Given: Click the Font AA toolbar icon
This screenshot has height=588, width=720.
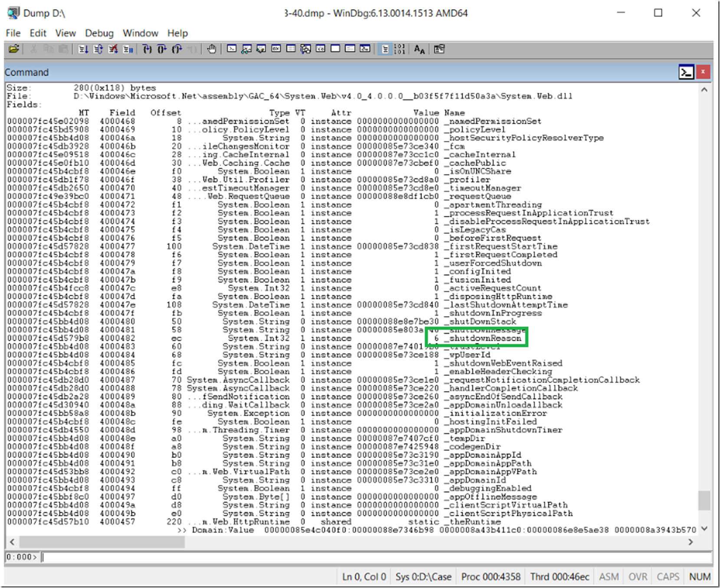Looking at the screenshot, I should (419, 49).
